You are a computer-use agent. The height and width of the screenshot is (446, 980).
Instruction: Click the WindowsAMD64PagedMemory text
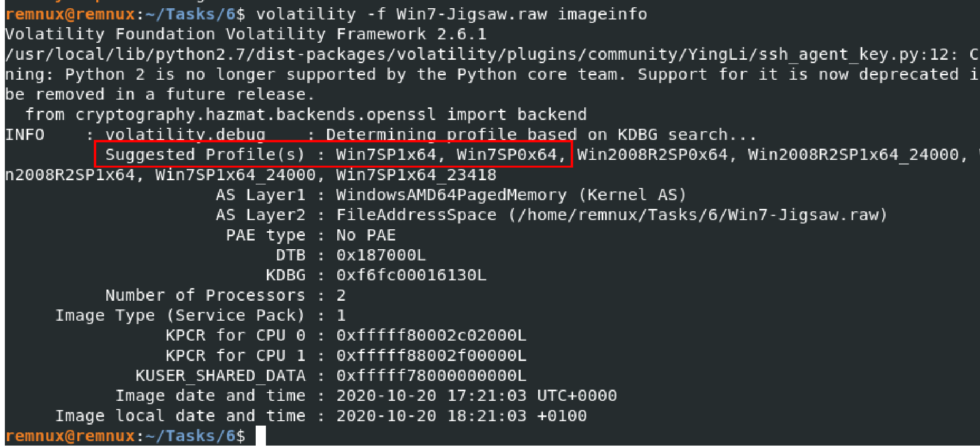pyautogui.click(x=451, y=195)
